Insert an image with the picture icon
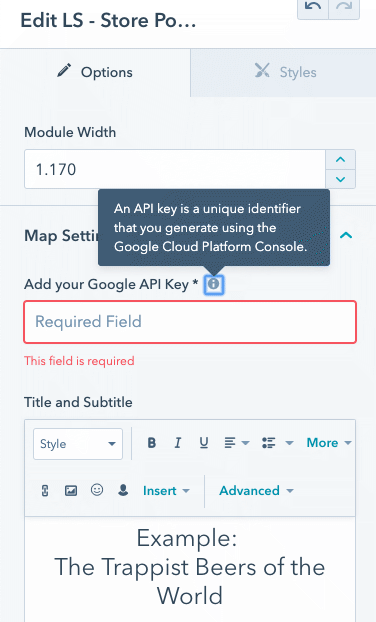Viewport: 376px width, 622px height. [x=71, y=491]
